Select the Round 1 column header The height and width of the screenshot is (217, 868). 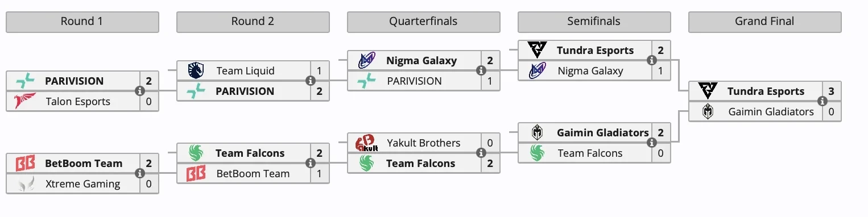(82, 22)
